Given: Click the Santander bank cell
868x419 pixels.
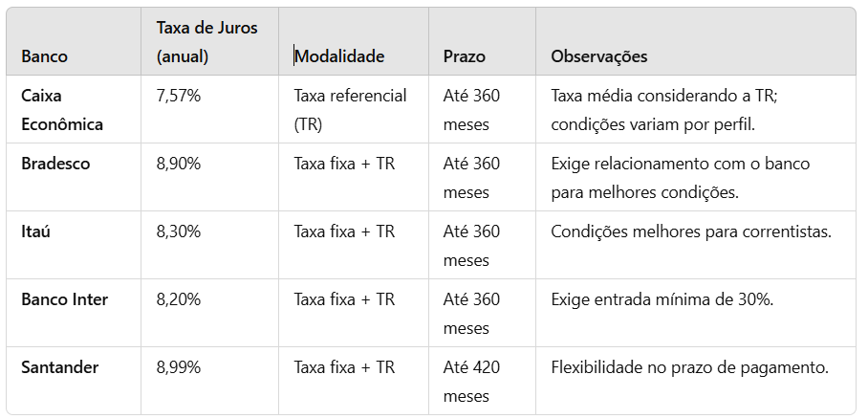Looking at the screenshot, I should 60,367.
